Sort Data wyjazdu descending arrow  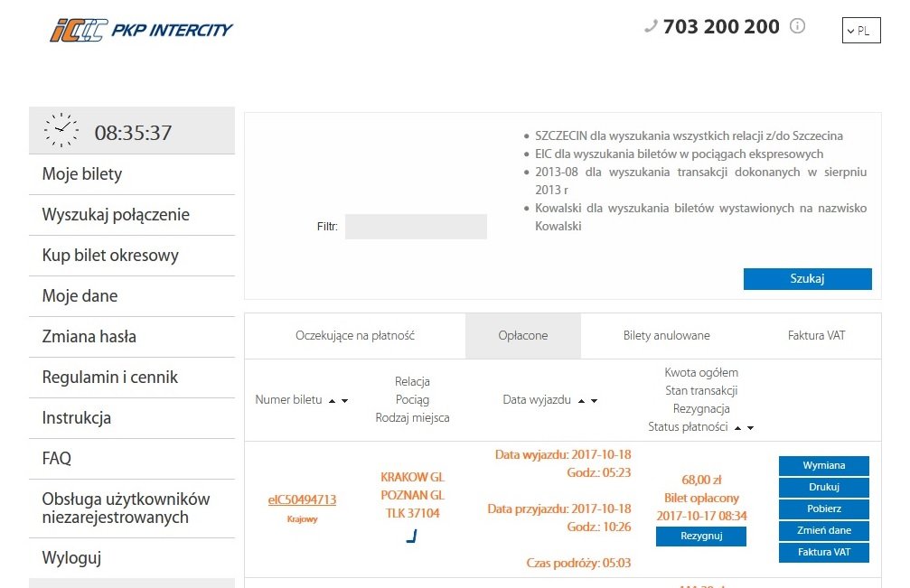595,401
